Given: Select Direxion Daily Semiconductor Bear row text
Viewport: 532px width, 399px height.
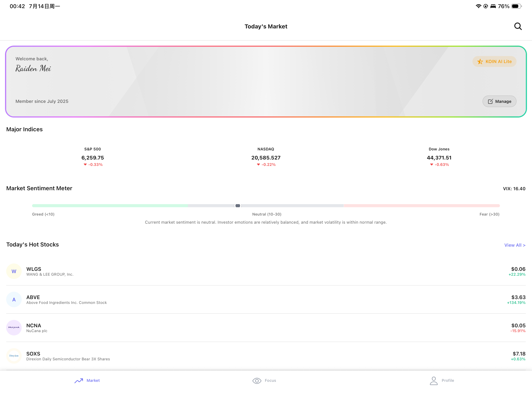Looking at the screenshot, I should click(x=68, y=359).
